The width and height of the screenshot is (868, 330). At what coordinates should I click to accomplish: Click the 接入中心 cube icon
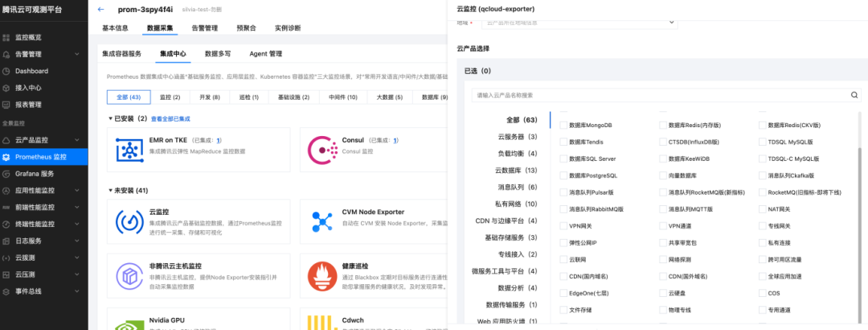point(6,88)
